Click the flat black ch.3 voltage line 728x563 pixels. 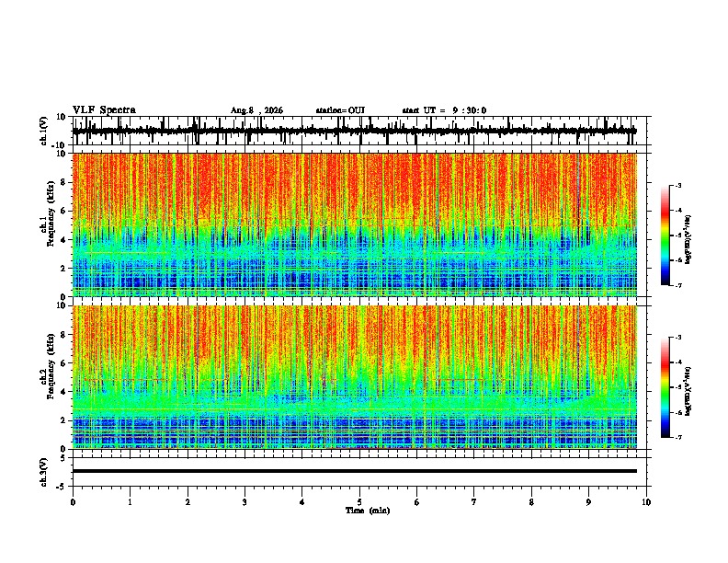[x=355, y=471]
